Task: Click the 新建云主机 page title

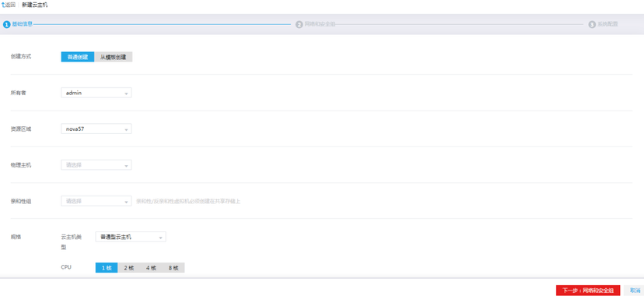Action: (35, 5)
